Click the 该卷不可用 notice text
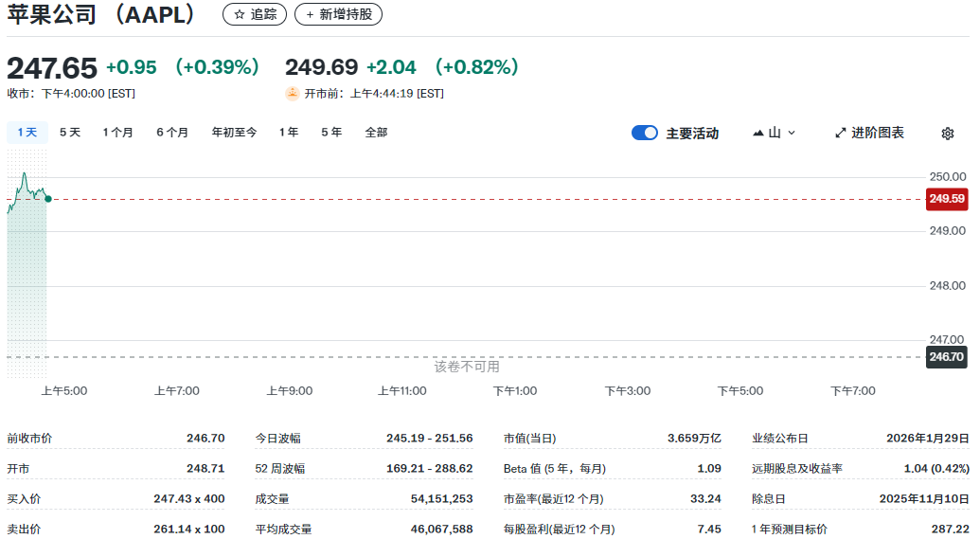Viewport: 980px width, 539px height. [x=467, y=367]
